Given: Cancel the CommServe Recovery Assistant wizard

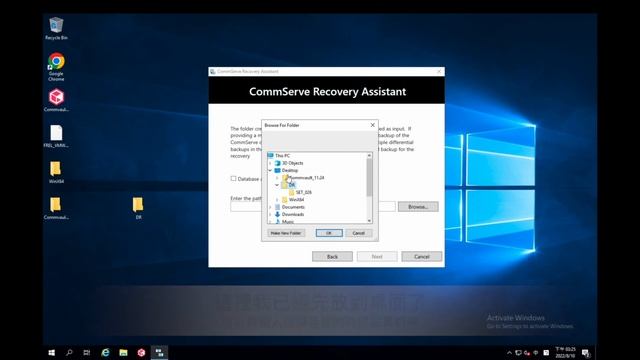Looking at the screenshot, I should pos(422,256).
